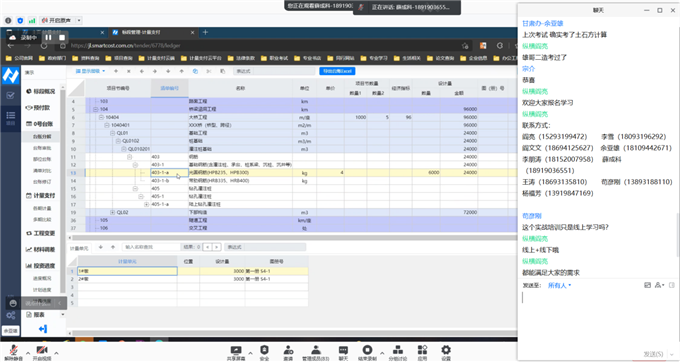Open the send-to 所有人 recipient dropdown
Screen dimensions: 680x362
(x=559, y=285)
